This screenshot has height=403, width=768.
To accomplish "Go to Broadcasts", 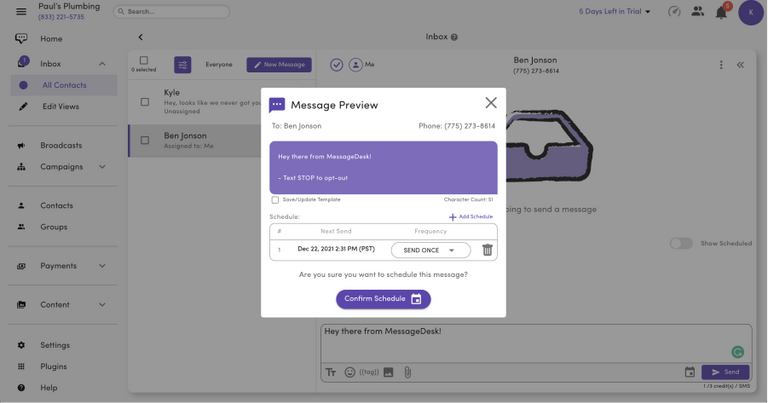I will pos(61,145).
